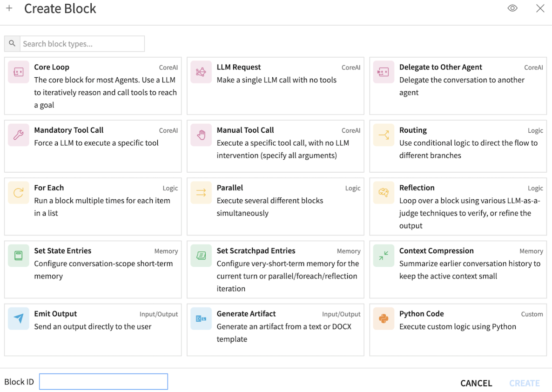Click the For Each loop icon

(x=19, y=193)
